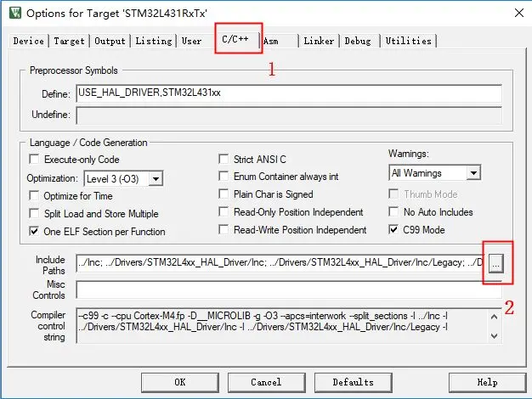Open Help for target options
Screen dimensions: 532x399
[488, 383]
